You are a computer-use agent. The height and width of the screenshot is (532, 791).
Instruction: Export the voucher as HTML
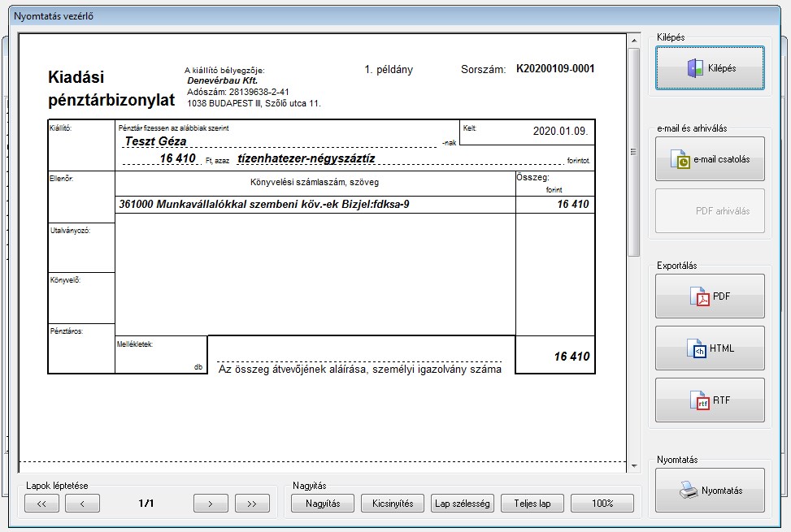pos(710,348)
